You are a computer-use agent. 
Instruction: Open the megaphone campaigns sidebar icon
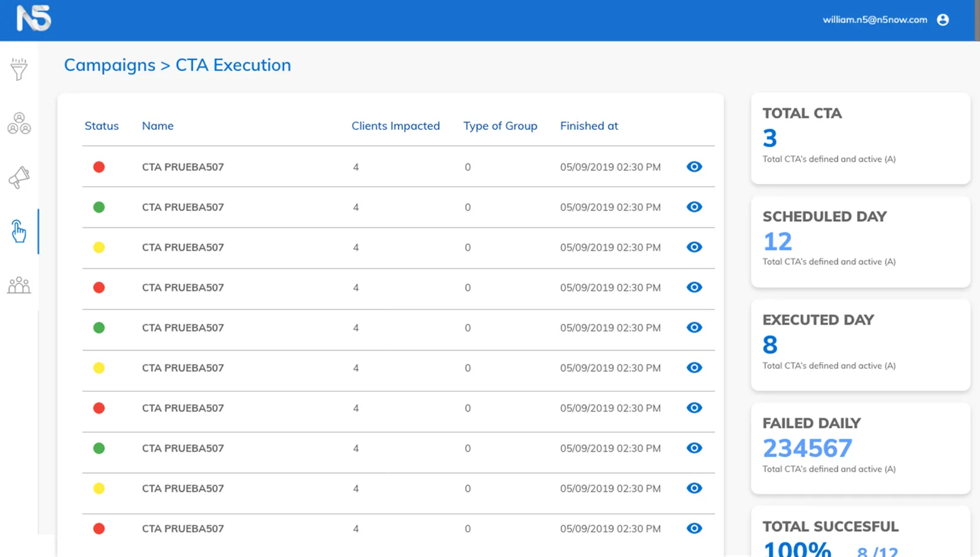[19, 177]
